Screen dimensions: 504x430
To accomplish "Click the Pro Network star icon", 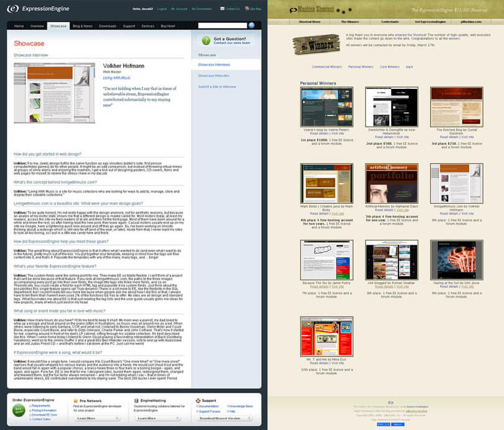I will pyautogui.click(x=74, y=401).
